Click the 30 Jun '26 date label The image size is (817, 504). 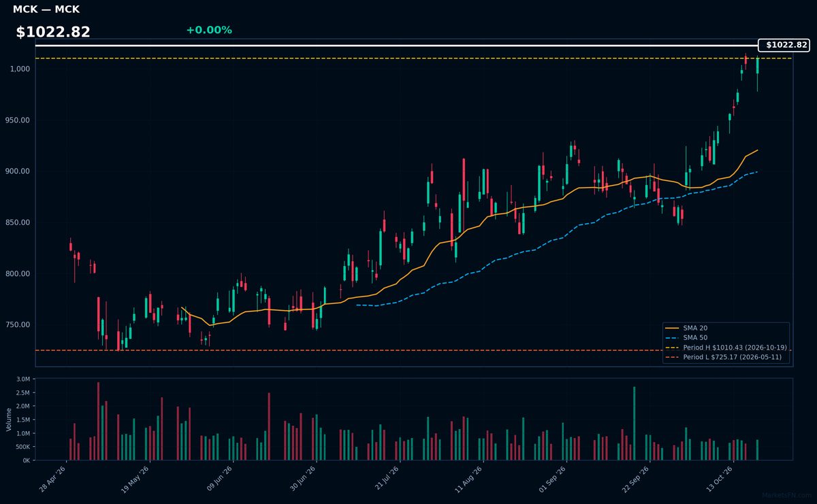click(304, 479)
